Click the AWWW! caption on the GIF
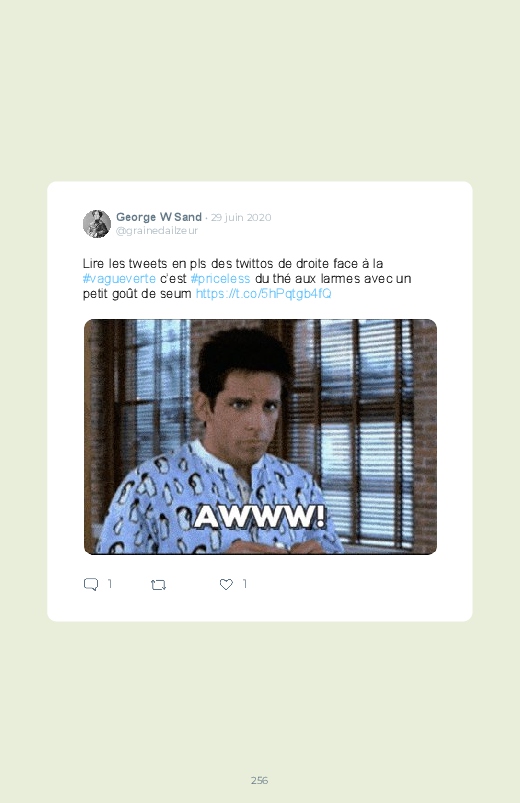The width and height of the screenshot is (520, 803). (260, 517)
